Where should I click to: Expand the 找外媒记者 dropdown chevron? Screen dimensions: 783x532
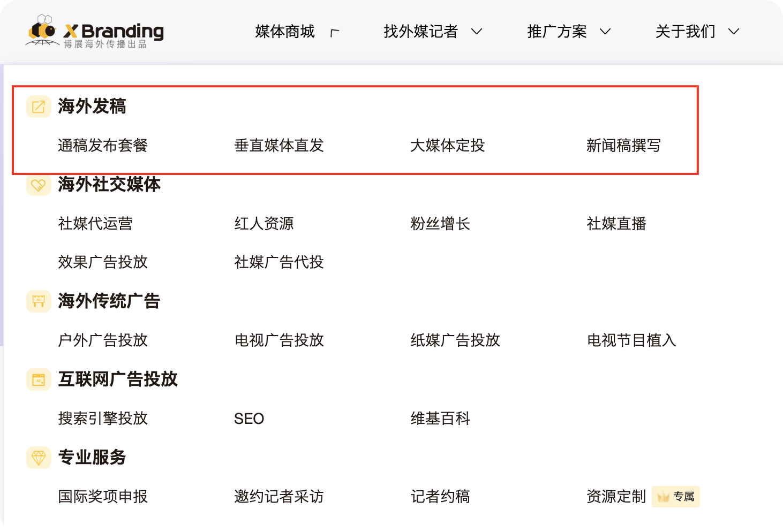pyautogui.click(x=477, y=32)
